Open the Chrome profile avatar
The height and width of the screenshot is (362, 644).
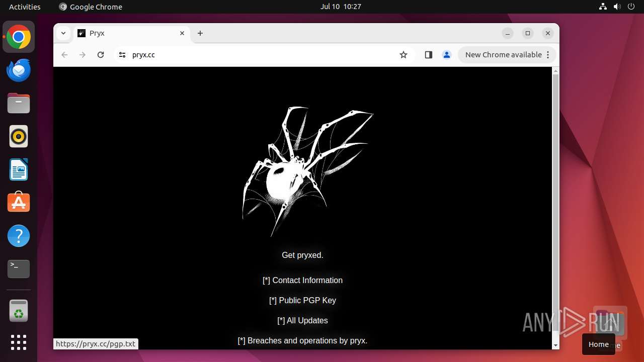point(447,55)
